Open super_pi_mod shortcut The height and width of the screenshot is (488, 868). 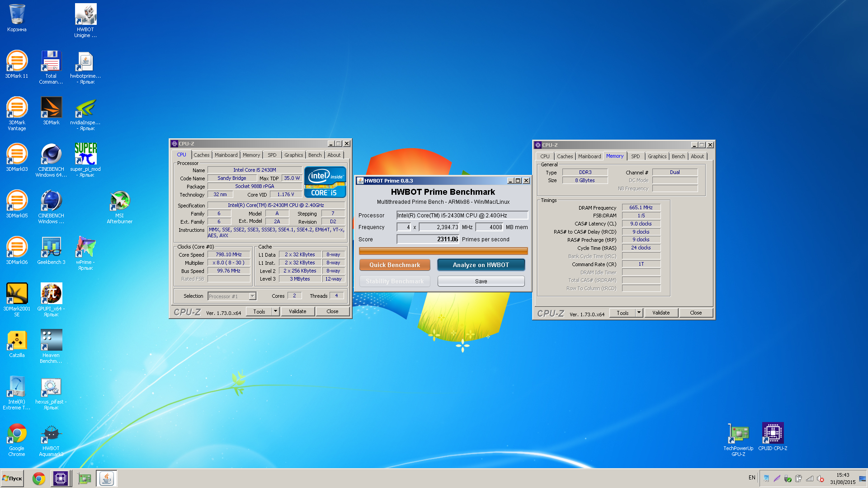pos(85,160)
